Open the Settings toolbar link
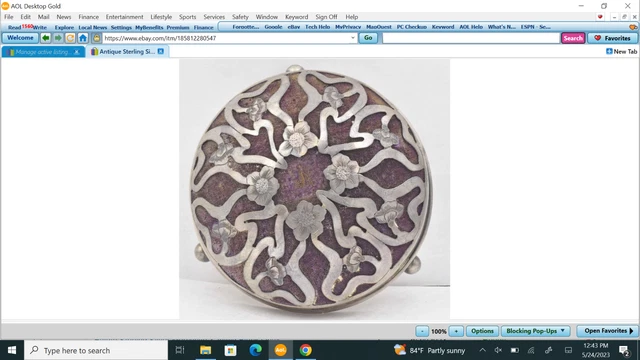Viewport: 640px width, 360px height. click(121, 27)
